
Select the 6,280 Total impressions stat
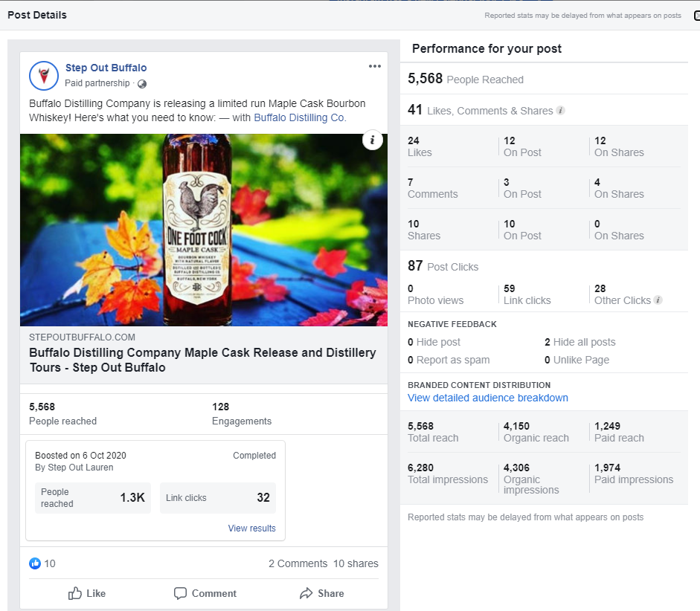(x=448, y=473)
